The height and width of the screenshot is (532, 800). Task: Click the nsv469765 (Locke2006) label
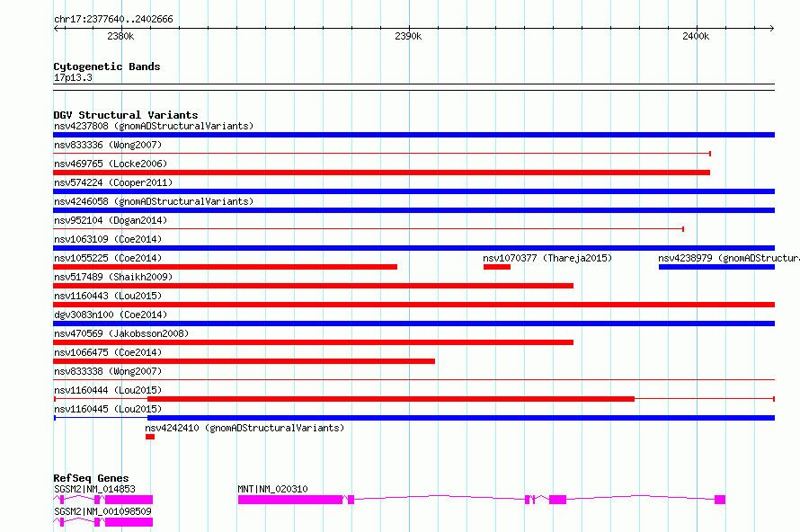pos(111,164)
